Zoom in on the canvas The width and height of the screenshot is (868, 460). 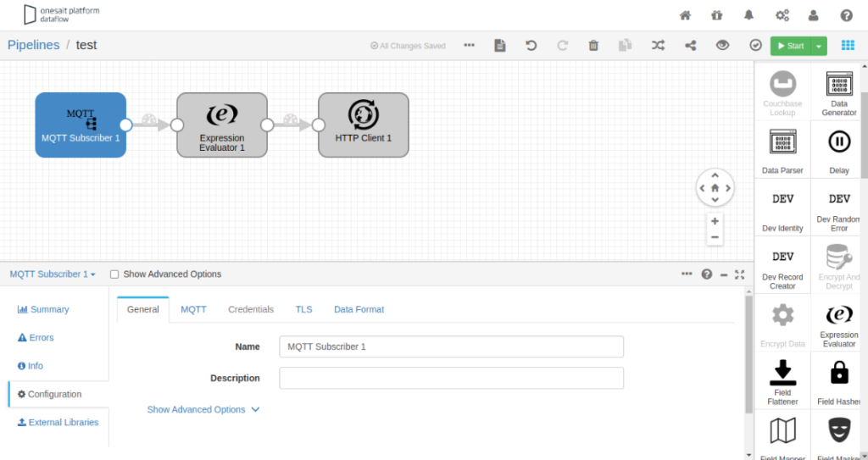715,221
